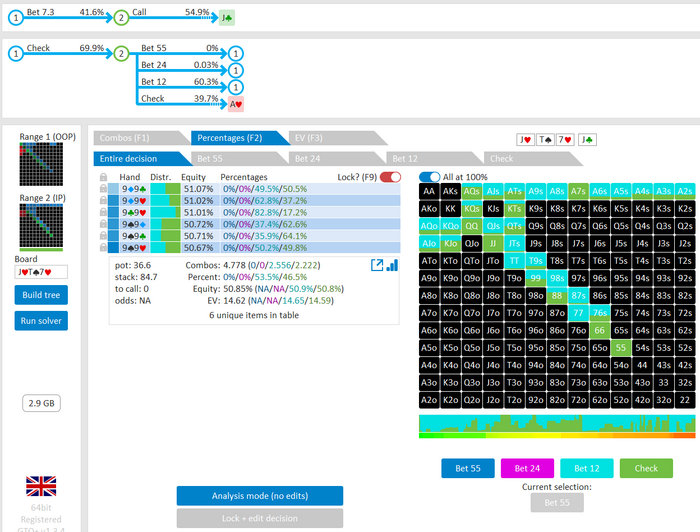
Task: Select player 2 node after Check 69.9%
Action: coord(121,53)
